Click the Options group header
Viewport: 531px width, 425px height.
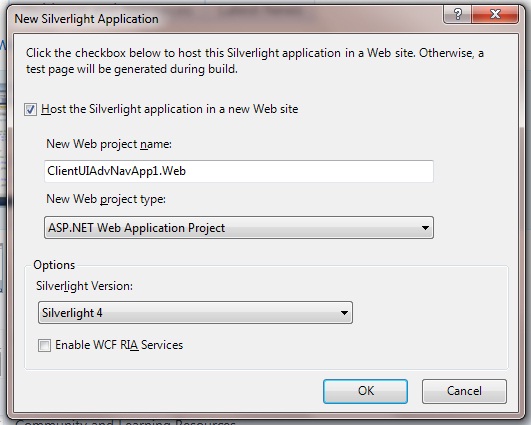coord(54,265)
